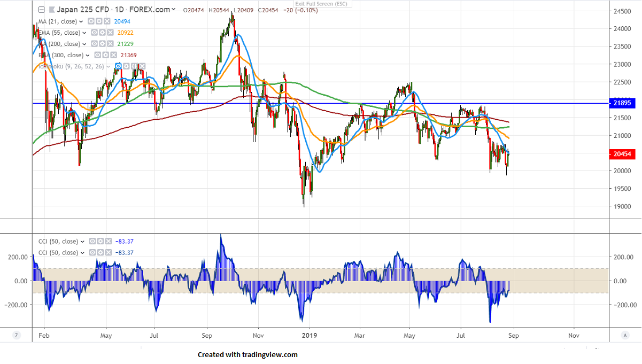Expand the MA (21, close) dropdown arrow
The width and height of the screenshot is (642, 364).
tap(81, 22)
